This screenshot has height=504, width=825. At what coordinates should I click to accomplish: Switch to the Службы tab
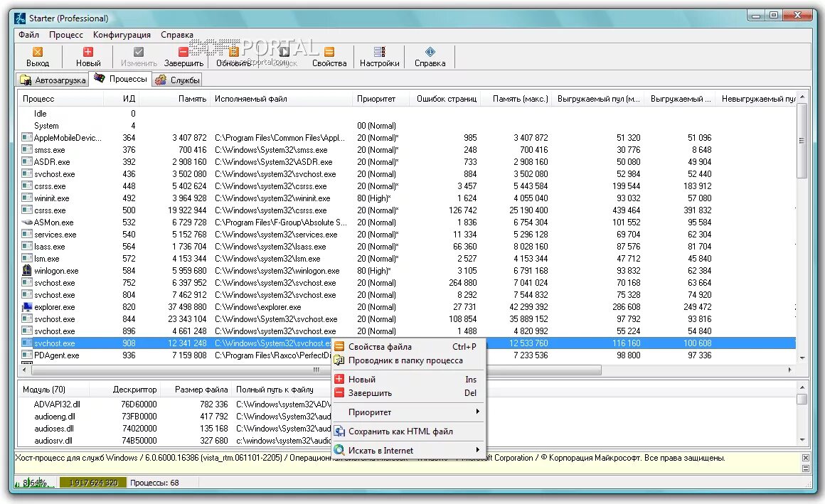coord(177,80)
